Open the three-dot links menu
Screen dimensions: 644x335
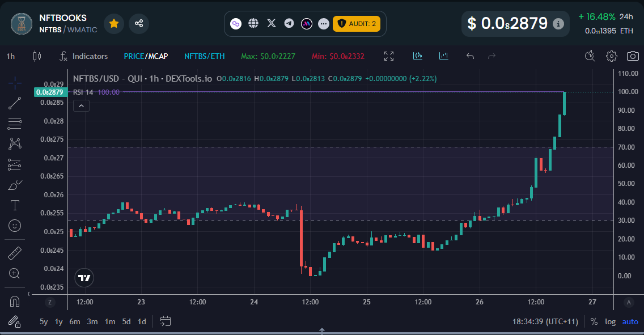324,23
